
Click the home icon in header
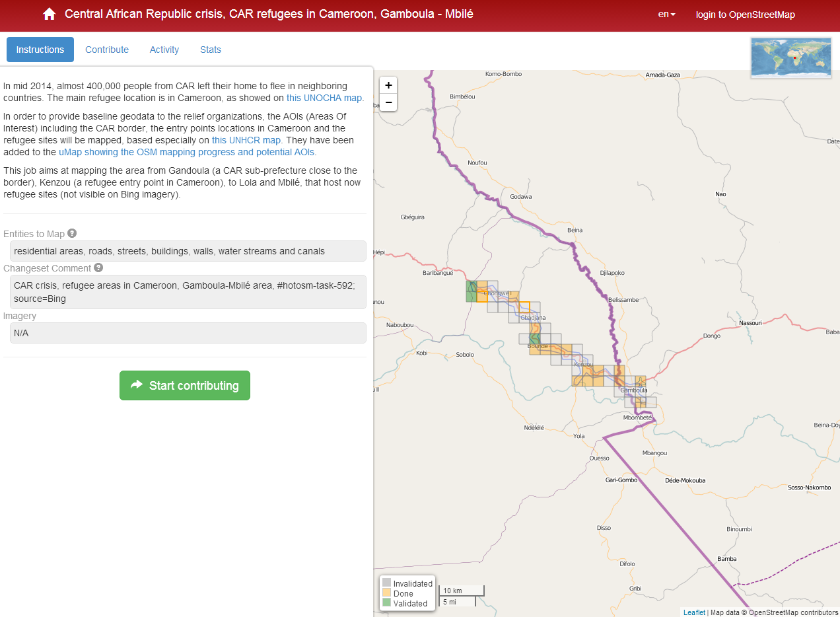coord(49,14)
